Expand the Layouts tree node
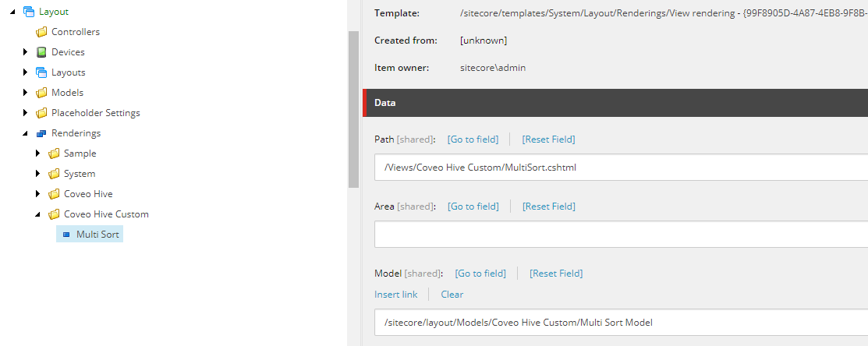 click(x=26, y=72)
